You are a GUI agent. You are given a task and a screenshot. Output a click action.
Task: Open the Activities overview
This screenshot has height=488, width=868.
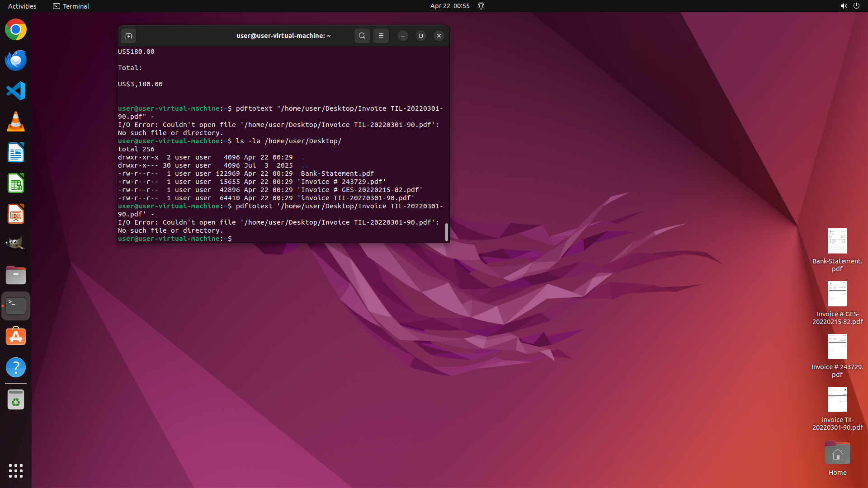click(x=22, y=6)
